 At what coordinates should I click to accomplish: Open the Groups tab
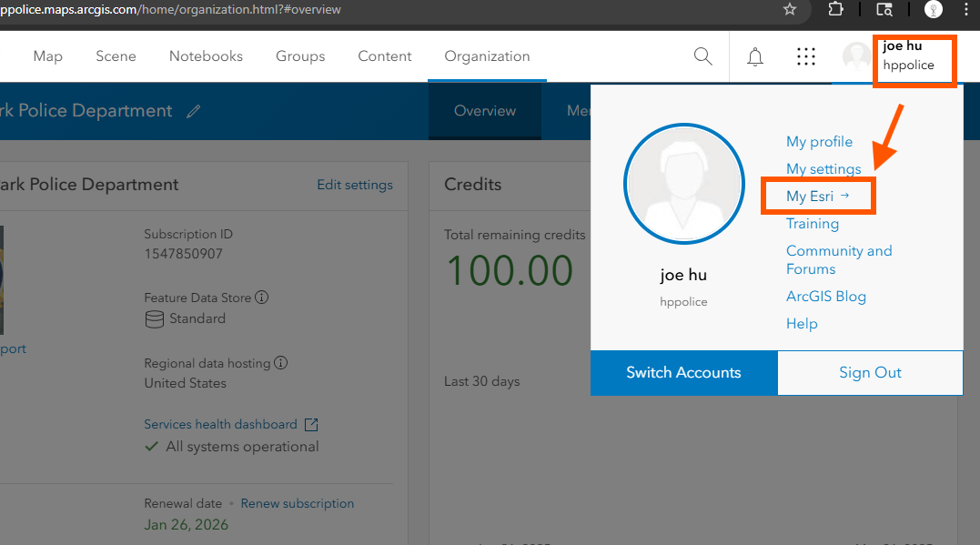point(300,56)
